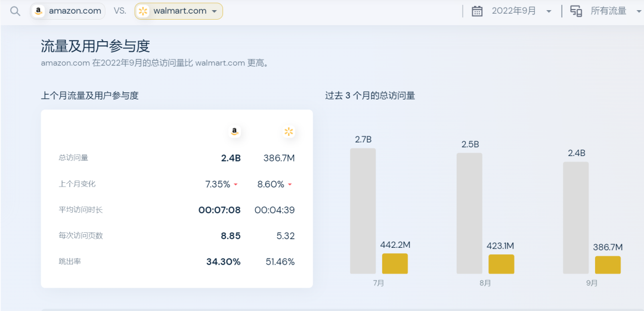This screenshot has width=644, height=311.
Task: Click the yellow Walmart bar for 7月
Action: [395, 264]
